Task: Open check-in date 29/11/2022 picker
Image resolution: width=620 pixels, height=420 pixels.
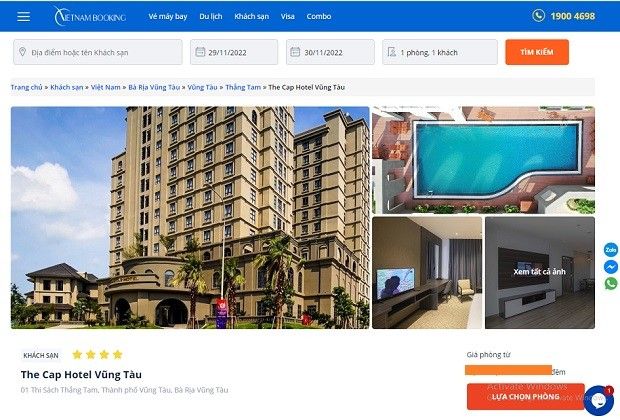Action: [x=234, y=52]
